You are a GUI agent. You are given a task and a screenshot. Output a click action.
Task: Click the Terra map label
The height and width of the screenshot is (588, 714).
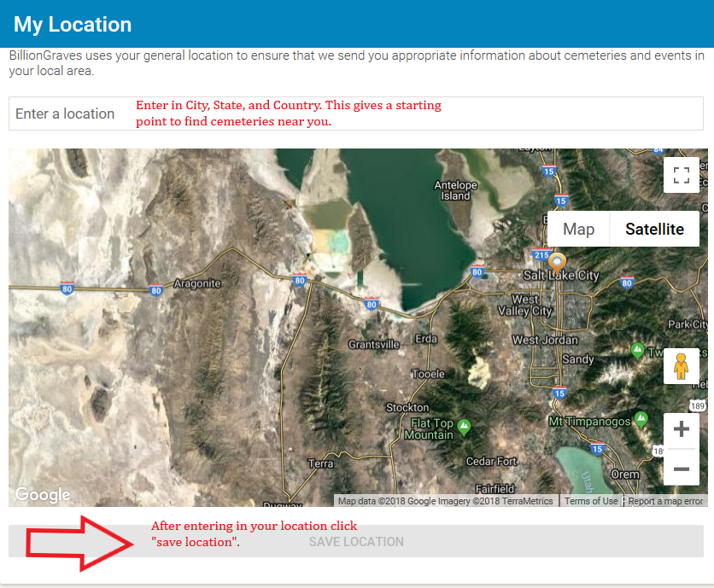tap(320, 463)
